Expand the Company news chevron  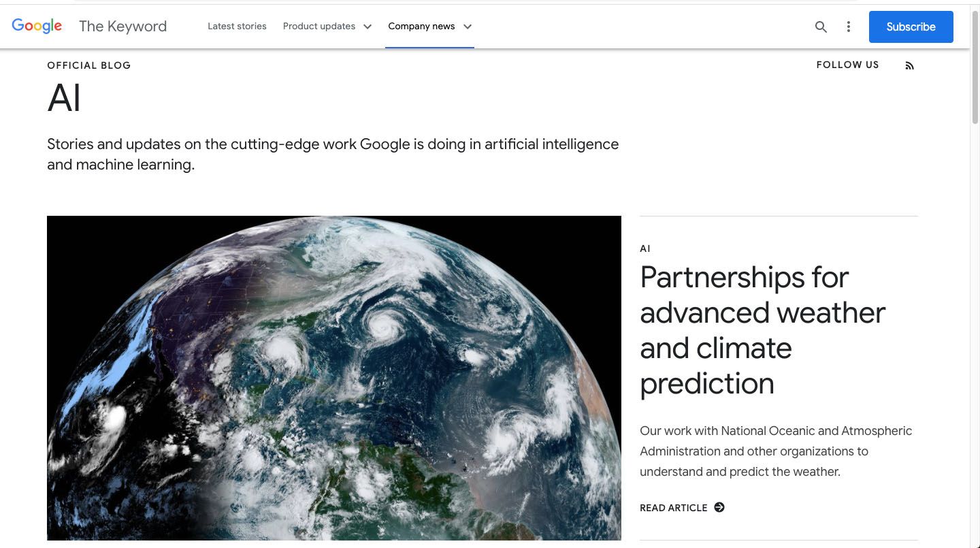468,27
